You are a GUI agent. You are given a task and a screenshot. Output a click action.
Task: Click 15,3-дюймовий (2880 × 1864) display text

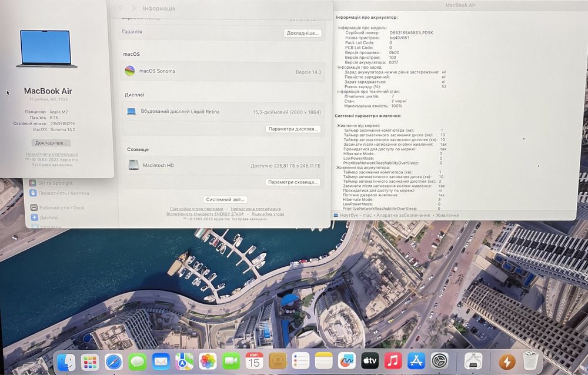pos(286,112)
